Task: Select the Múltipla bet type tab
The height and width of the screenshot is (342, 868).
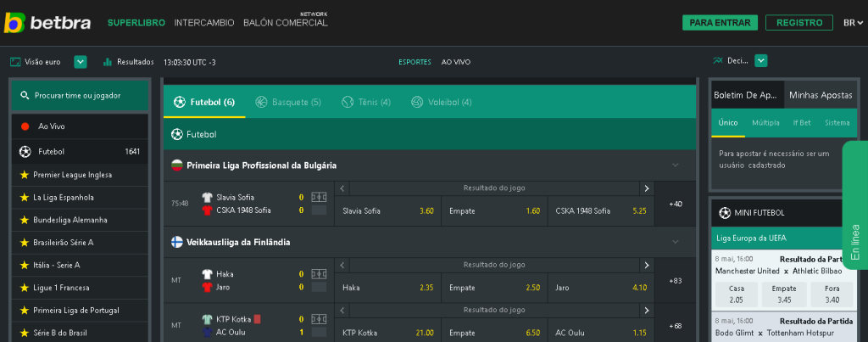Action: tap(765, 123)
